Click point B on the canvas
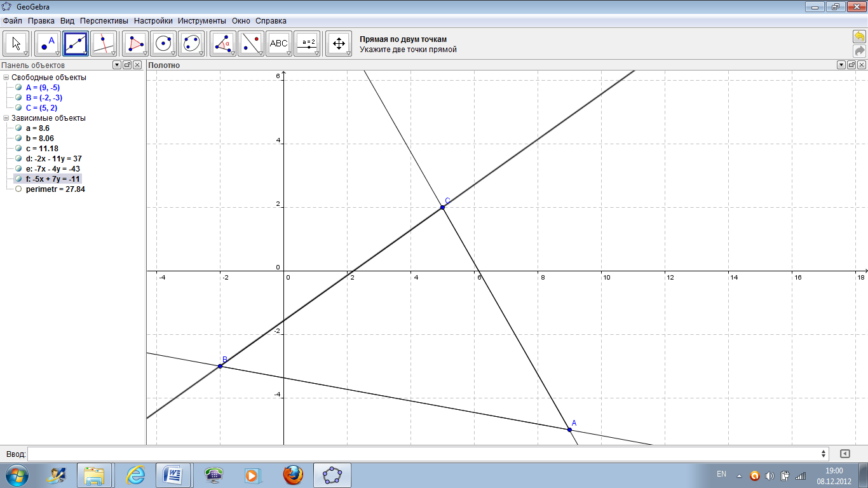Screen dimensions: 868x488 (220, 366)
